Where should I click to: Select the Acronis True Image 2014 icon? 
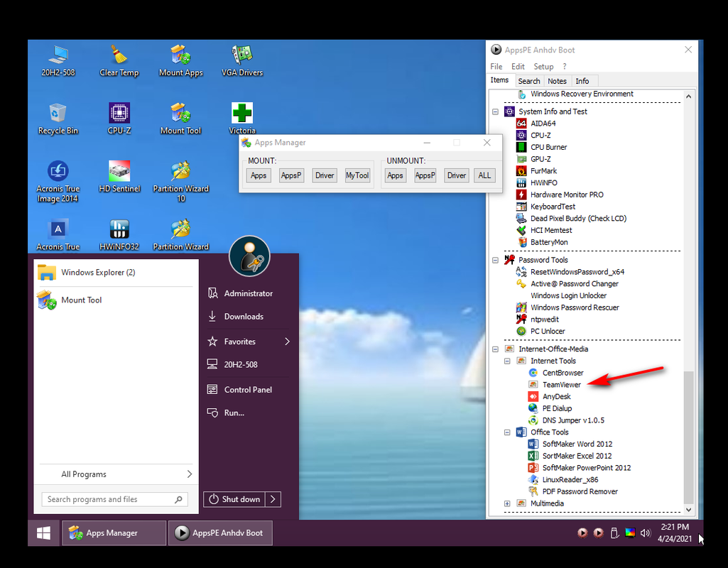coord(58,182)
